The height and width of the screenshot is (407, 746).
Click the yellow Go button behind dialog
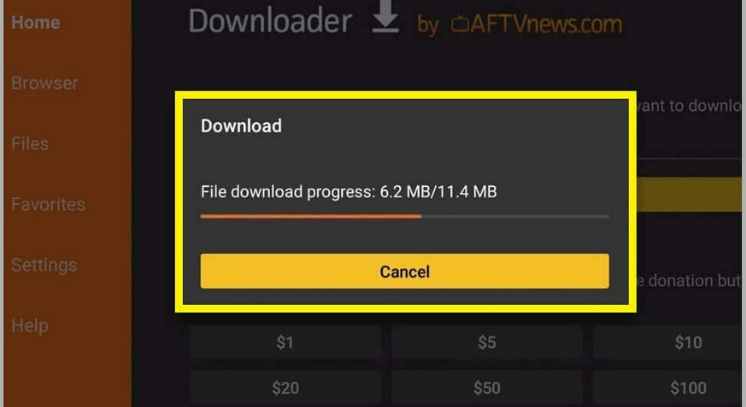click(x=690, y=194)
